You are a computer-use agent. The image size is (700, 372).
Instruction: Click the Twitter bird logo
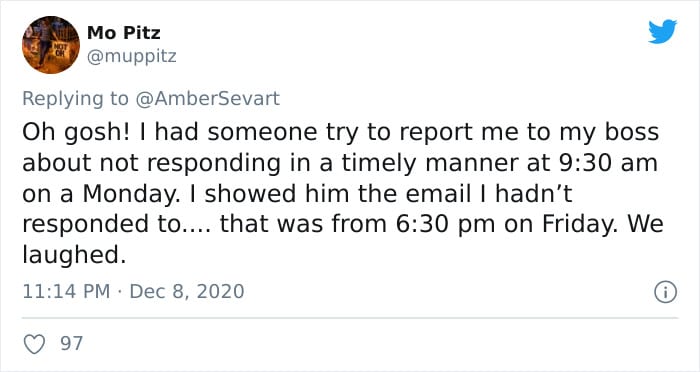pos(662,32)
